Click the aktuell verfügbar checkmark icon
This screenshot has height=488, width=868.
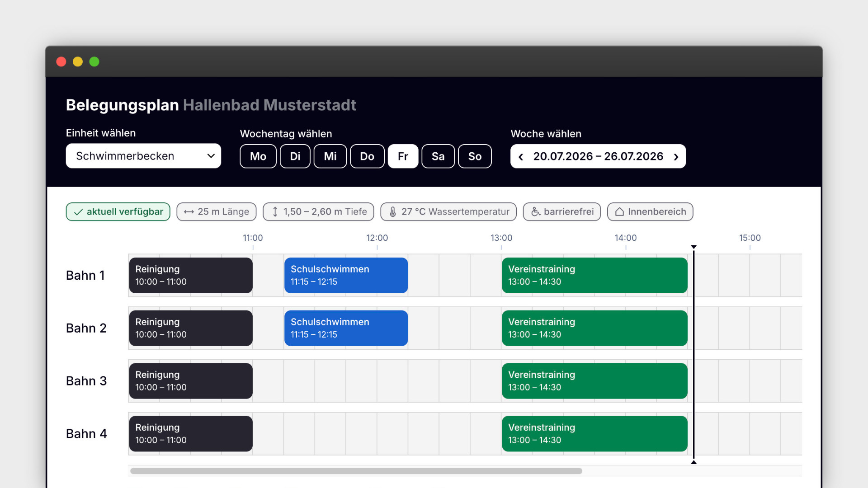point(78,212)
